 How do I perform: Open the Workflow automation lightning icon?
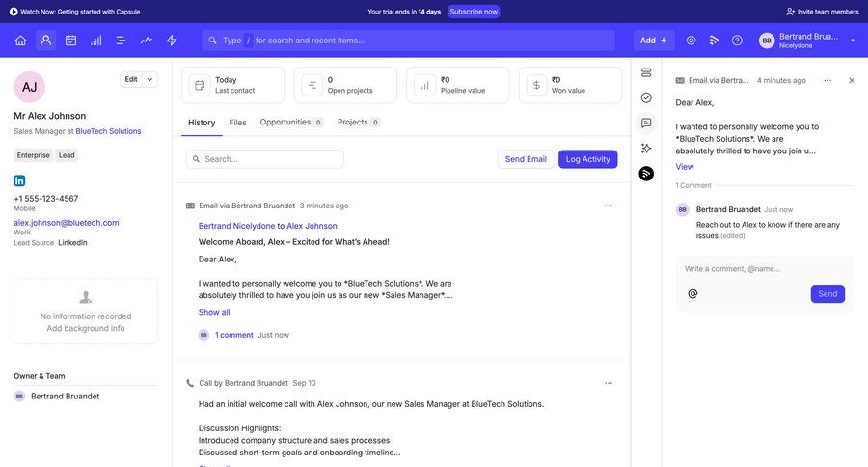pyautogui.click(x=172, y=41)
